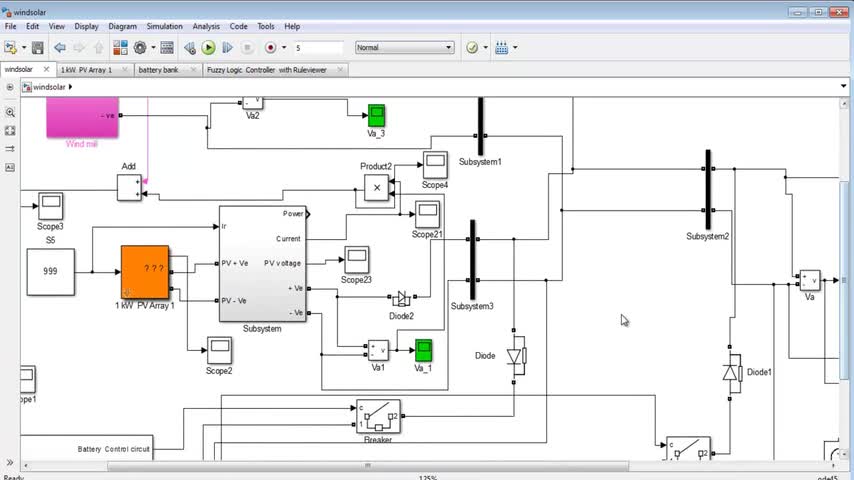
Task: Click the Stop simulation icon
Action: [247, 48]
